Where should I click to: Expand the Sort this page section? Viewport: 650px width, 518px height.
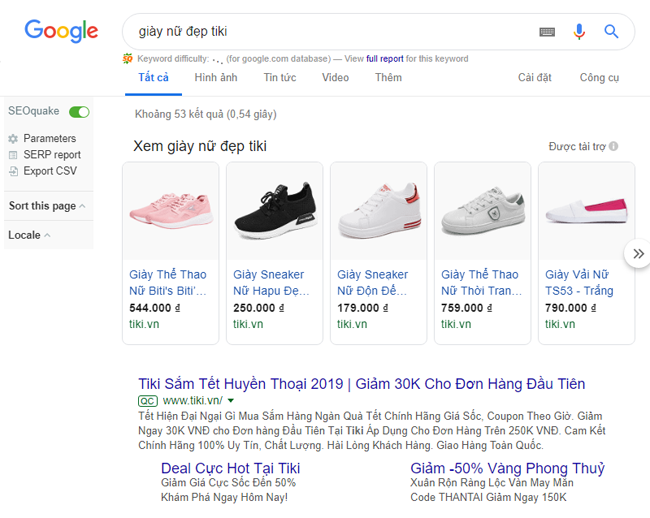pyautogui.click(x=47, y=206)
